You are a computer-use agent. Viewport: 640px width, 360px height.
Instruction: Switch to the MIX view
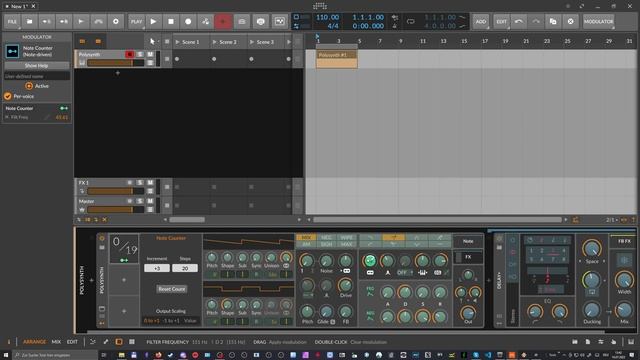click(x=56, y=342)
